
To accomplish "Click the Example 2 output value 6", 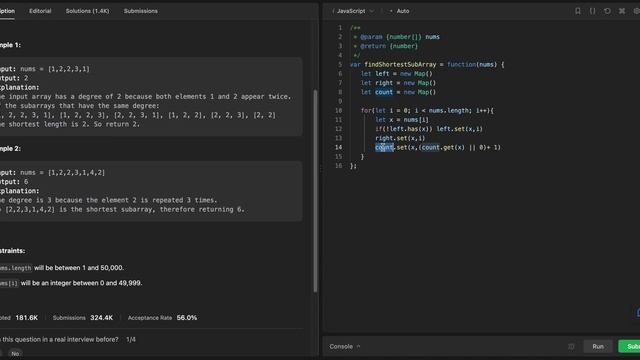I will point(26,182).
